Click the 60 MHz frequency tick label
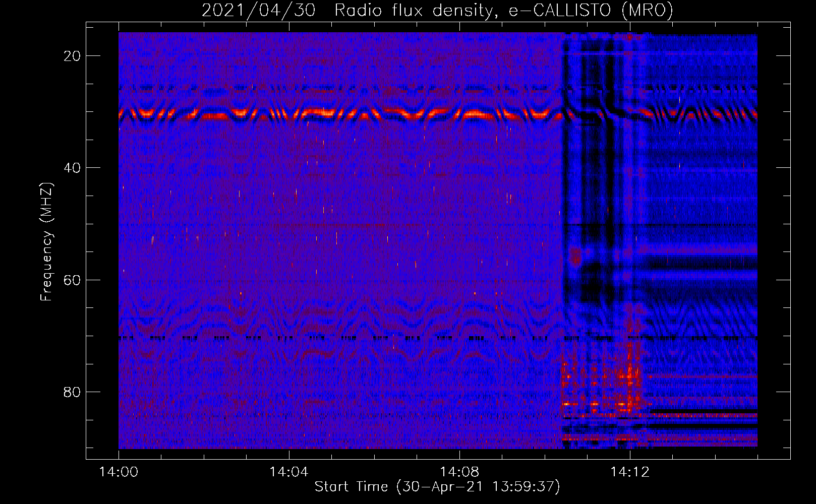This screenshot has height=504, width=816. coord(72,280)
